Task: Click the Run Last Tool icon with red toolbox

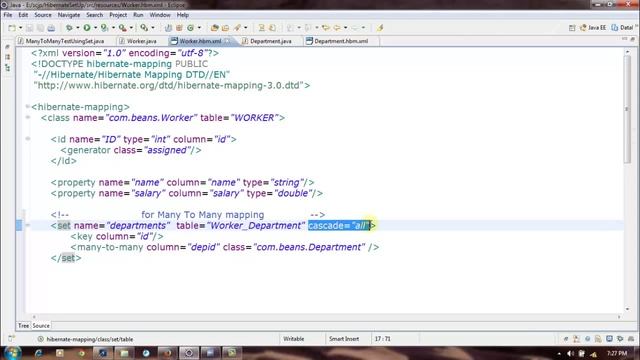Action: point(122,28)
